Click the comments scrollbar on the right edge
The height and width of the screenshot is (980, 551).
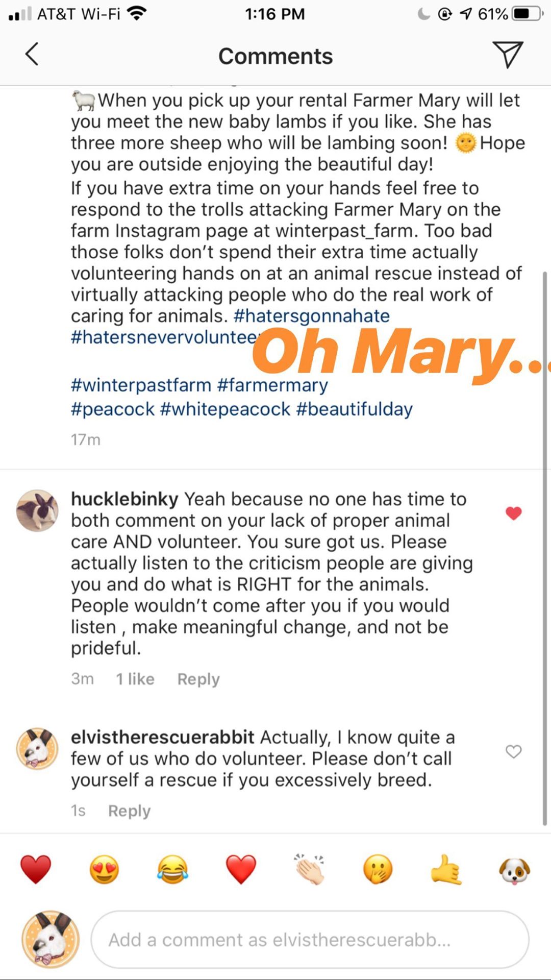545,546
